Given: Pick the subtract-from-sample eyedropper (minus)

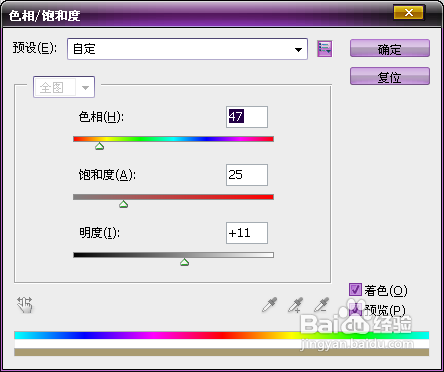Looking at the screenshot, I should coord(322,304).
